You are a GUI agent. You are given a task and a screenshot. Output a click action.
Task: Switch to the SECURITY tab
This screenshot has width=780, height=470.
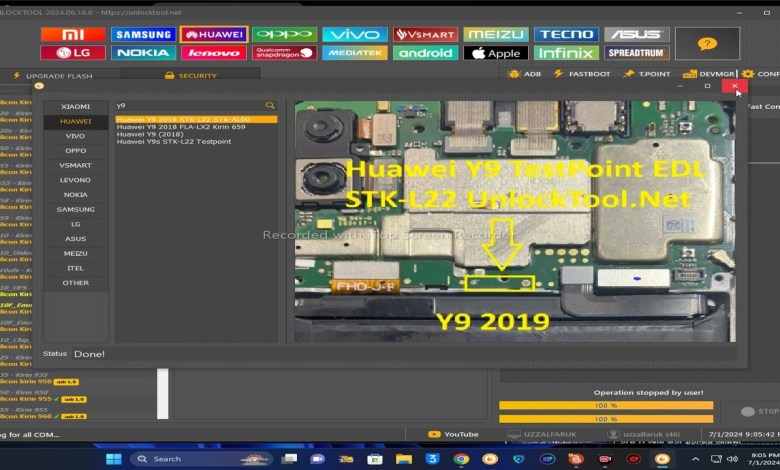pos(191,75)
